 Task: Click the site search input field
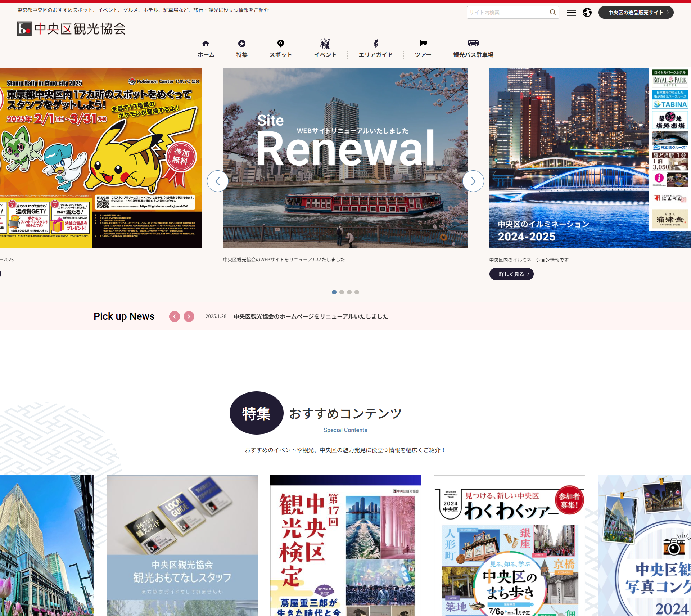(508, 13)
